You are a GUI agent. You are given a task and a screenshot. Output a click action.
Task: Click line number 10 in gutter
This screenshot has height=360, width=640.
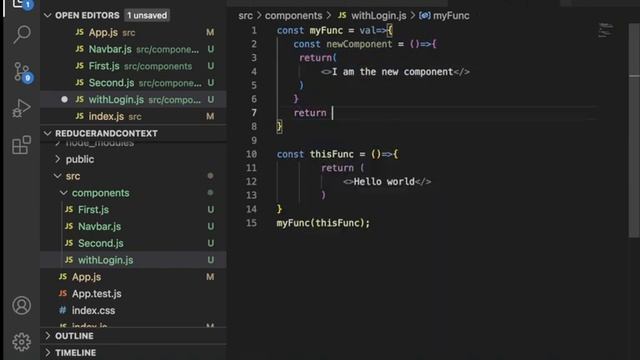pos(251,154)
